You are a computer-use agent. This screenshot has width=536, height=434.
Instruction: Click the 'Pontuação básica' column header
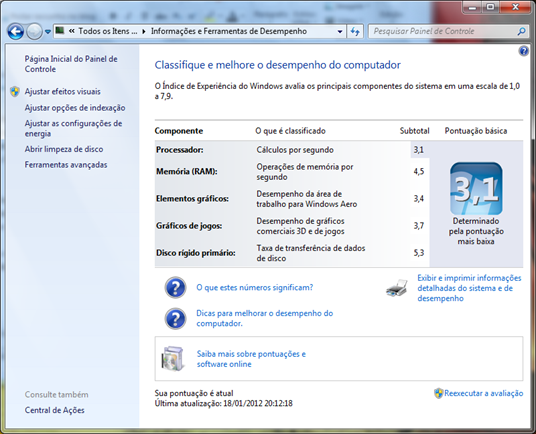point(476,131)
